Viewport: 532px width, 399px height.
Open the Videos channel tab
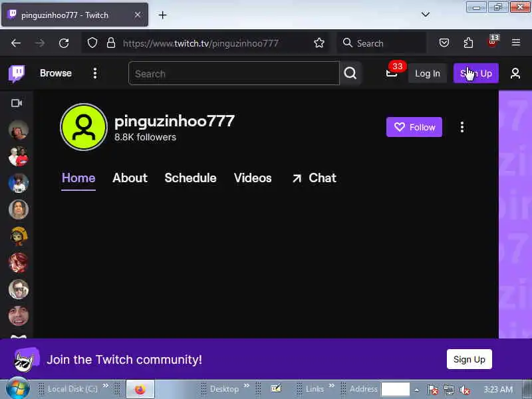pyautogui.click(x=253, y=178)
